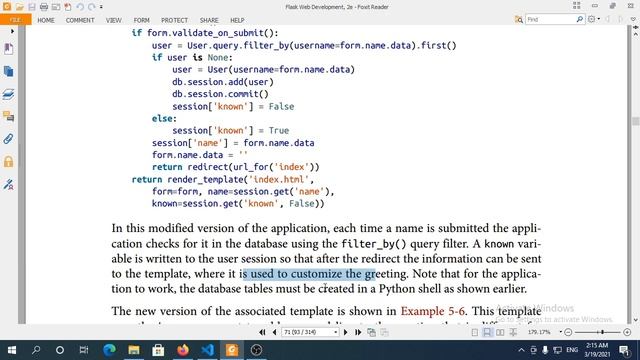Open the advanced search folder icon
The image size is (640, 360).
click(519, 19)
